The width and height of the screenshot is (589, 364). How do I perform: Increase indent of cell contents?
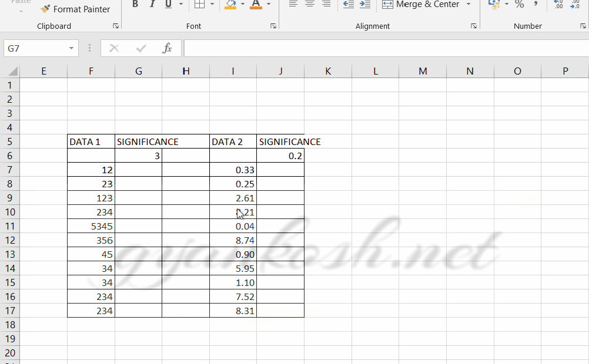[364, 5]
